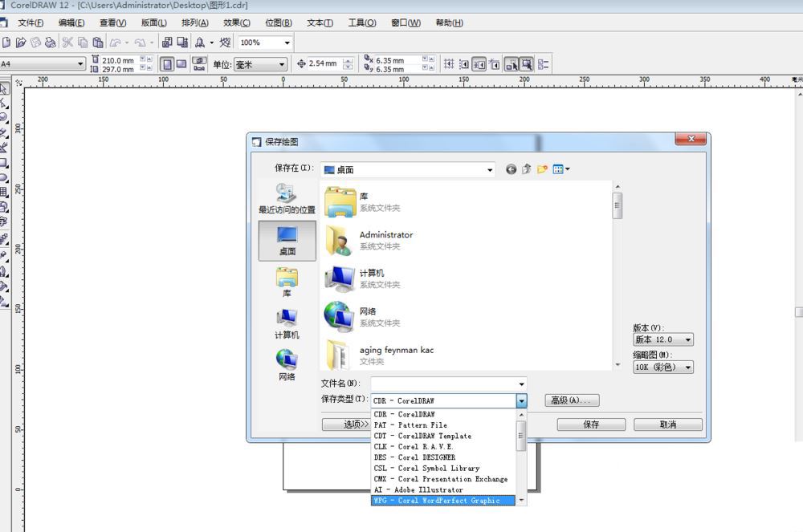Image resolution: width=803 pixels, height=532 pixels.
Task: Toggle portrait page orientation button
Action: [x=168, y=64]
